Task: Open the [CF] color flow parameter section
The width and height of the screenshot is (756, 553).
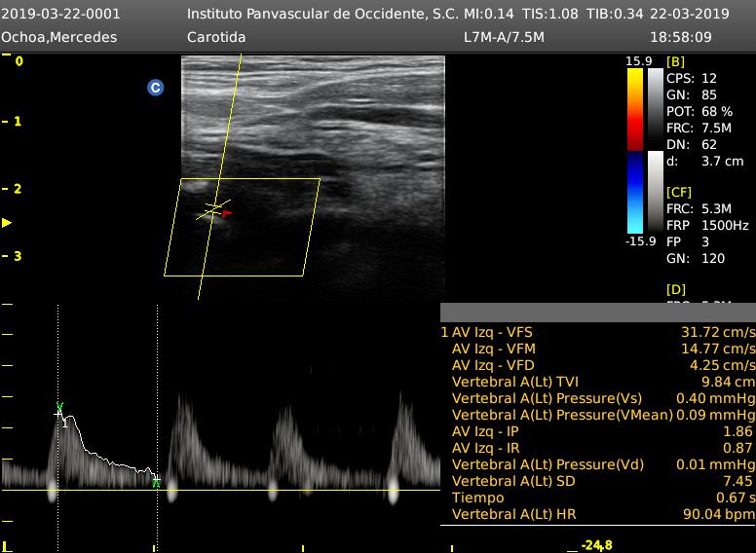Action: 679,192
